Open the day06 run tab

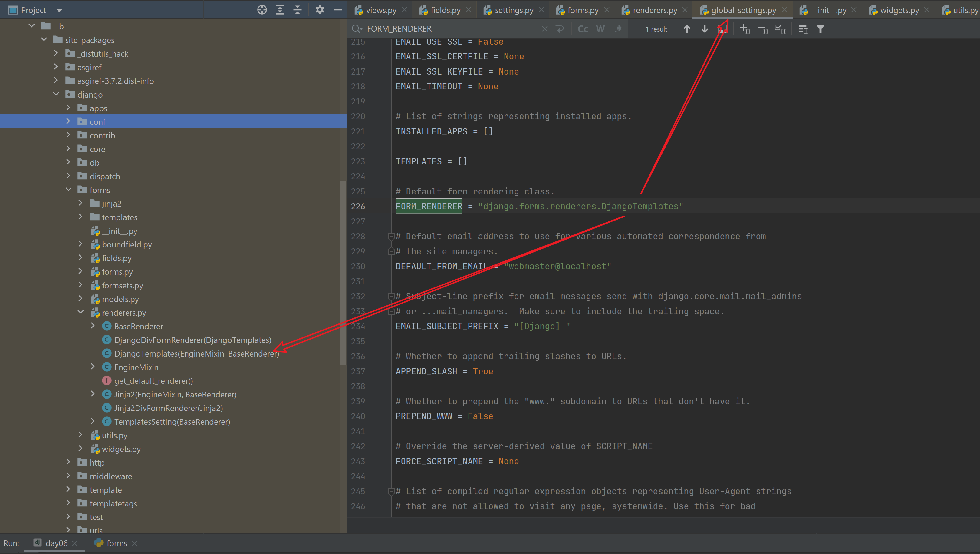[56, 543]
